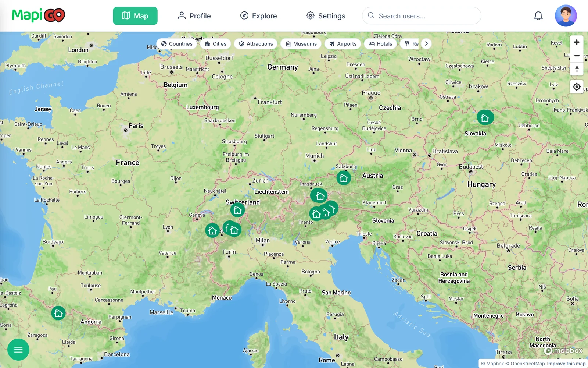The width and height of the screenshot is (588, 368).
Task: Toggle the Attractions filter chip
Action: (x=256, y=44)
